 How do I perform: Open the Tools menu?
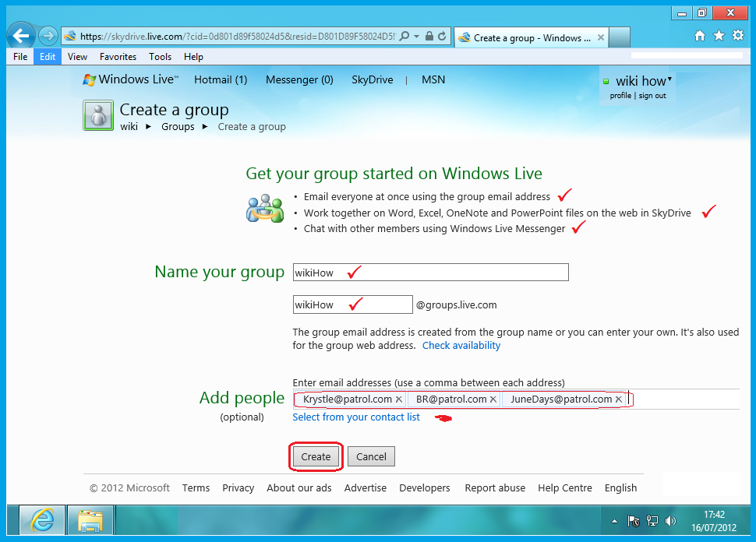click(160, 57)
